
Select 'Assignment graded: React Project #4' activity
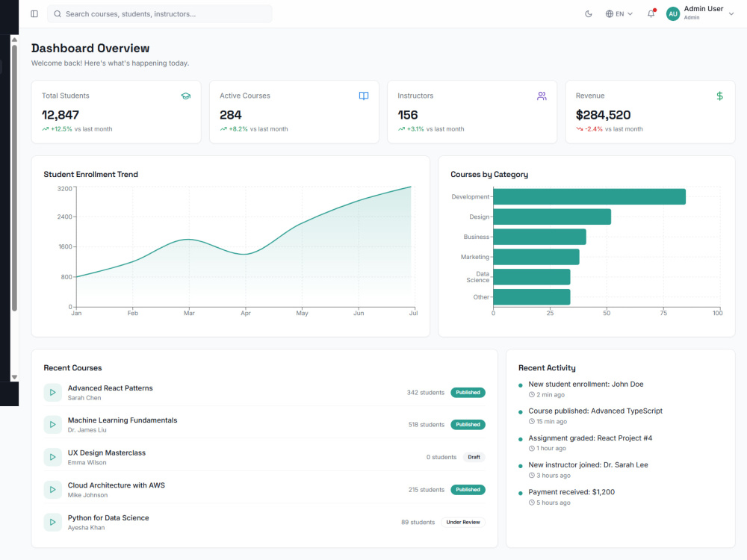[590, 438]
